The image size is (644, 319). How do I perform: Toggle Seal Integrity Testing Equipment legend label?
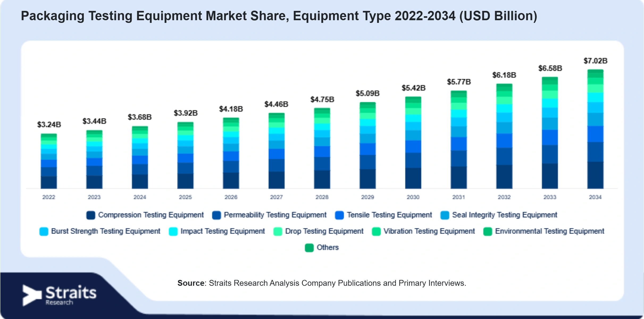tap(504, 215)
